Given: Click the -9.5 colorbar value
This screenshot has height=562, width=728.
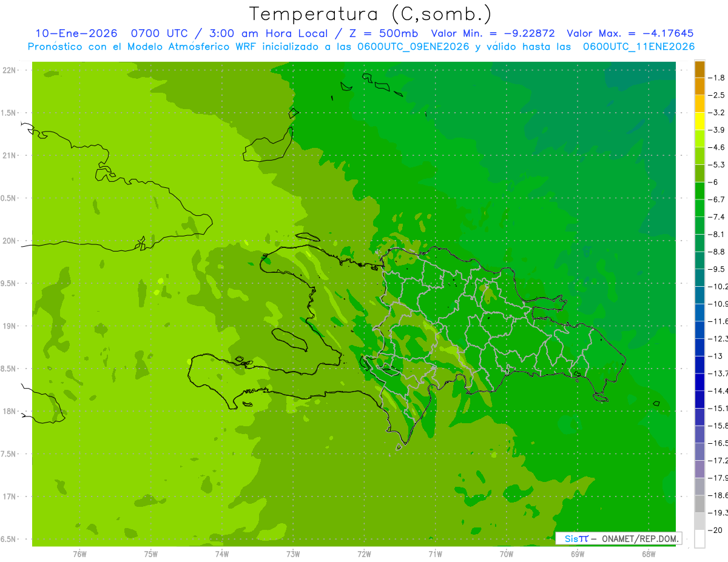Looking at the screenshot, I should click(717, 269).
